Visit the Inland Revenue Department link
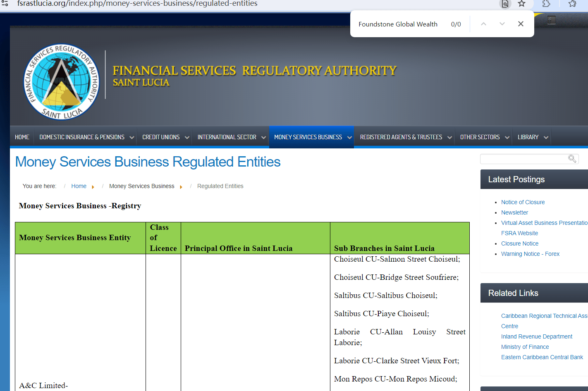Screen dimensions: 588x391 pyautogui.click(x=537, y=336)
